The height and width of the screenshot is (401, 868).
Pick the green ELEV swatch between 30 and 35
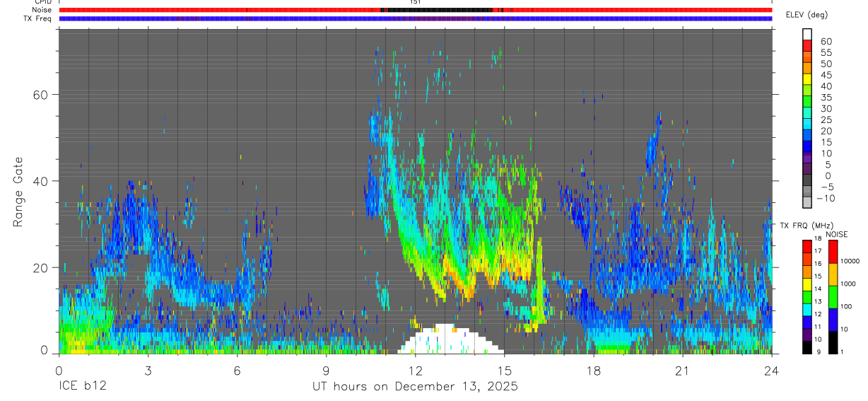click(807, 103)
